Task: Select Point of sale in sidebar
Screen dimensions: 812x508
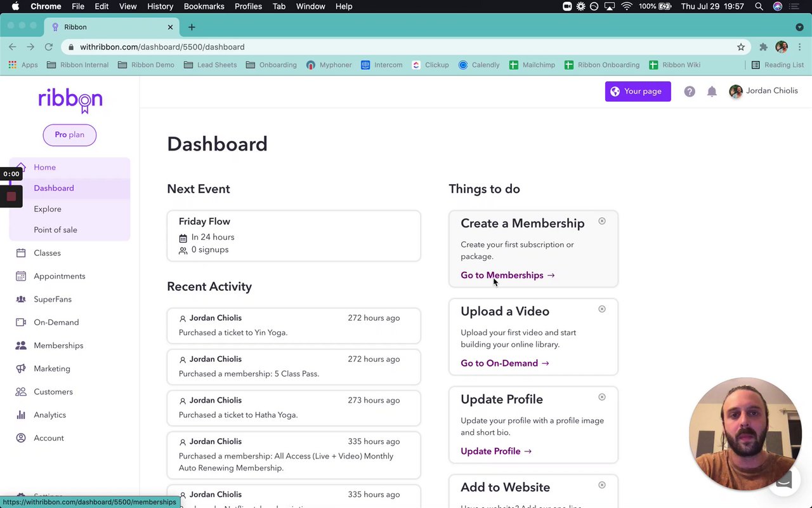Action: pos(70,230)
